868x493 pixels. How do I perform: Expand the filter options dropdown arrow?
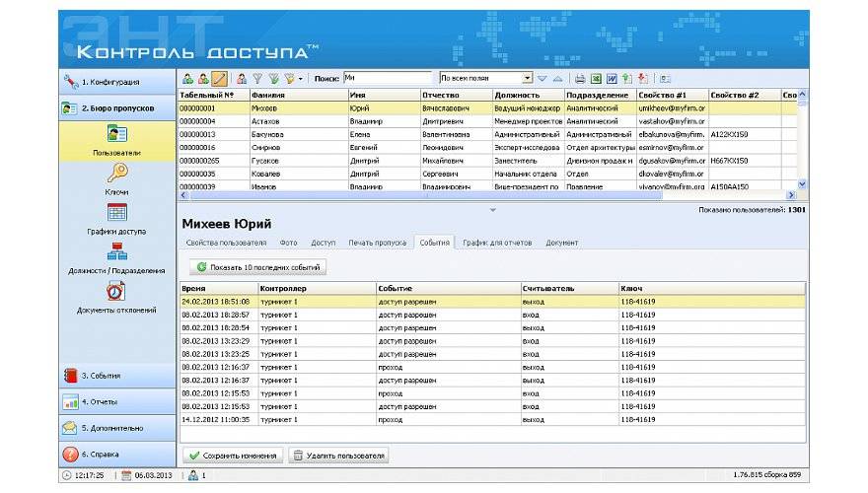[x=299, y=79]
